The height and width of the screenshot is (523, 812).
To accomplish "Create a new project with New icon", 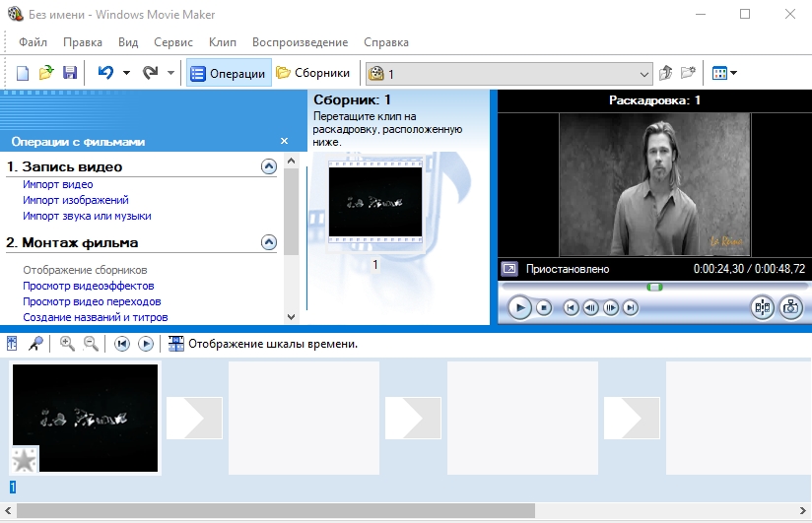I will [23, 73].
